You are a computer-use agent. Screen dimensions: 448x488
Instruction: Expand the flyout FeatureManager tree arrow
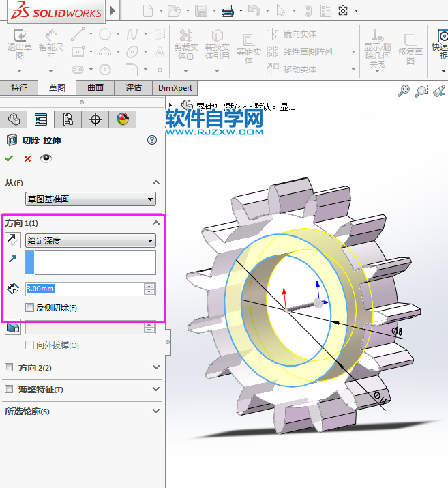point(170,105)
